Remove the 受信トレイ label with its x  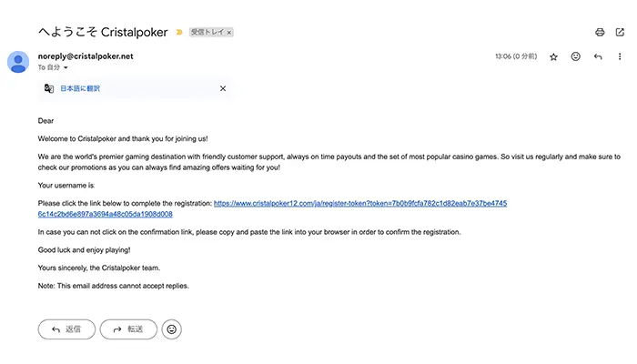[x=229, y=32]
